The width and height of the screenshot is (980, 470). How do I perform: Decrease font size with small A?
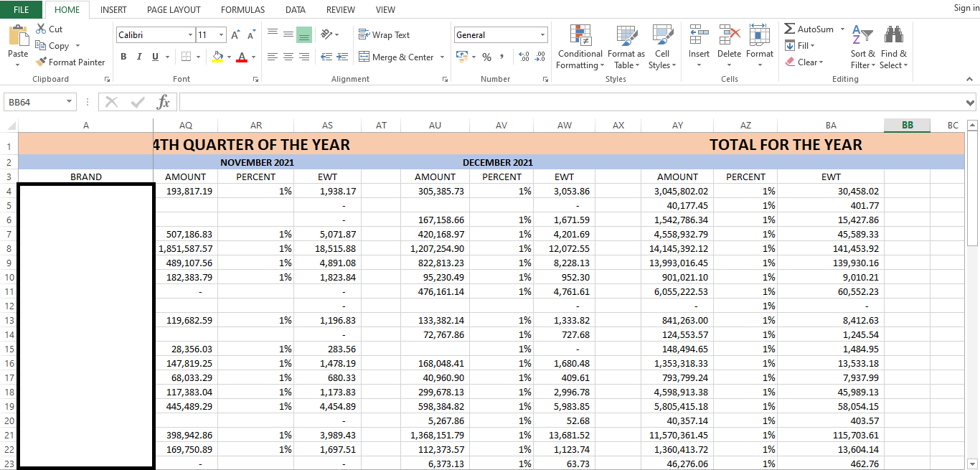(252, 34)
